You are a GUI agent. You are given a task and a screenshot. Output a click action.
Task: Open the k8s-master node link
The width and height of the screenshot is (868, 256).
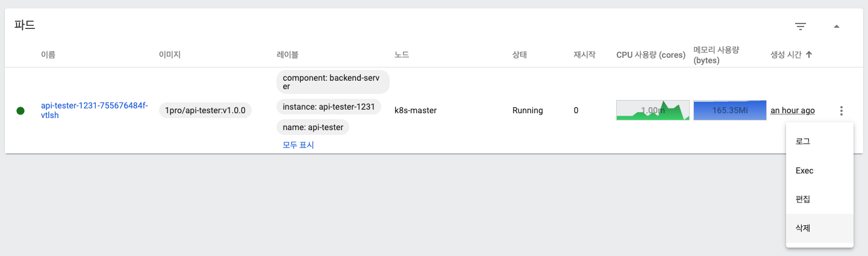[415, 110]
